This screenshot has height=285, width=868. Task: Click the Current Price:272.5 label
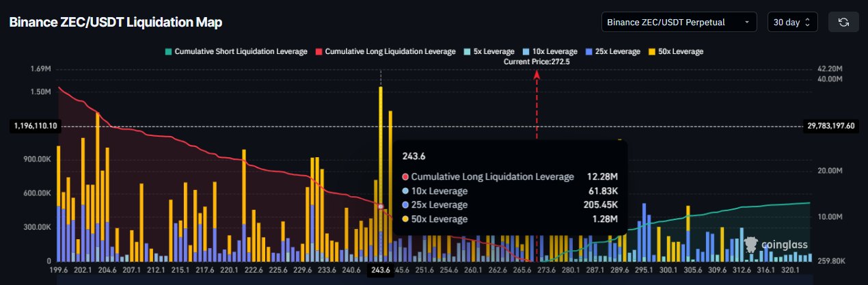tap(537, 62)
